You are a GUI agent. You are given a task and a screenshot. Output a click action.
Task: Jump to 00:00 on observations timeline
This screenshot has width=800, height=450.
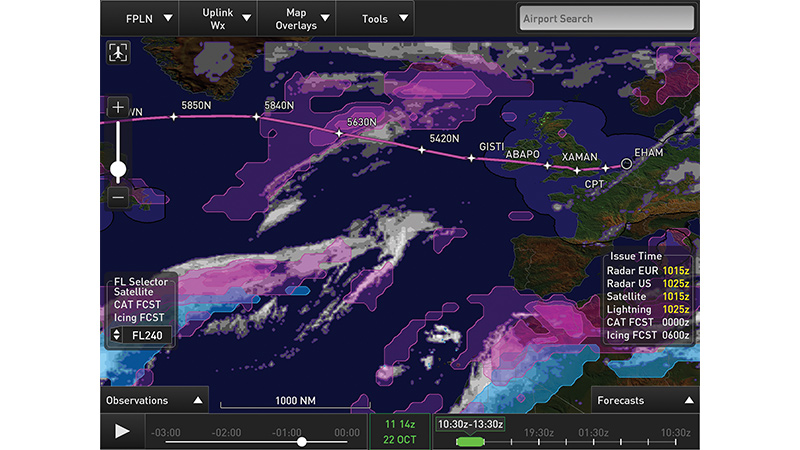point(347,433)
